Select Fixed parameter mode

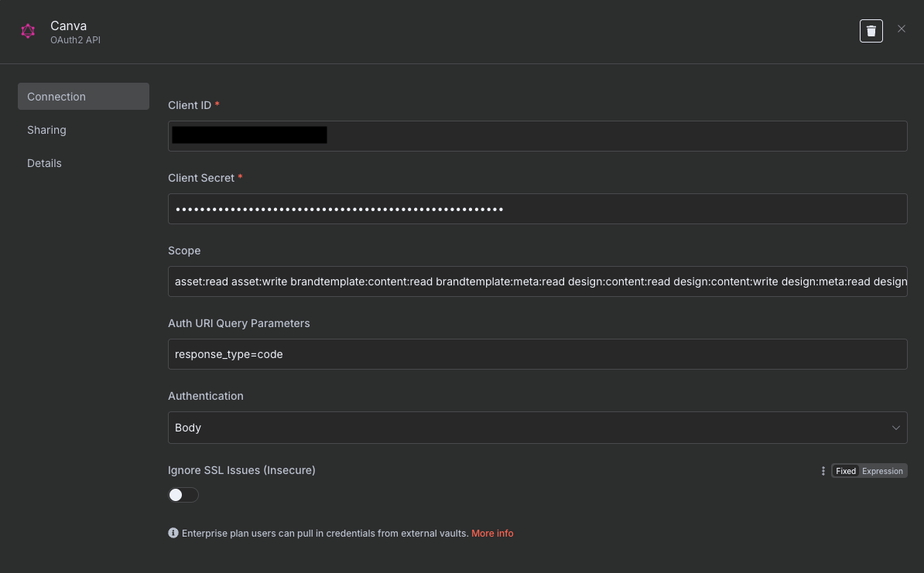(846, 471)
